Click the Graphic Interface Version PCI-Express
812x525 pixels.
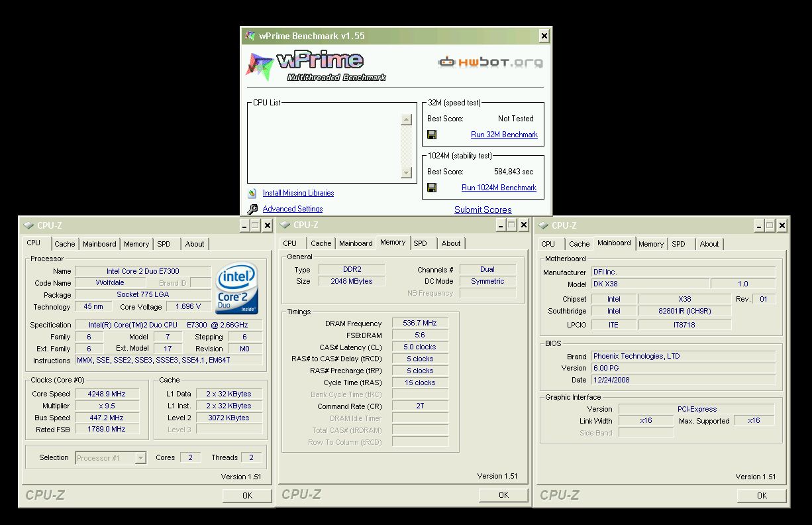pyautogui.click(x=697, y=409)
